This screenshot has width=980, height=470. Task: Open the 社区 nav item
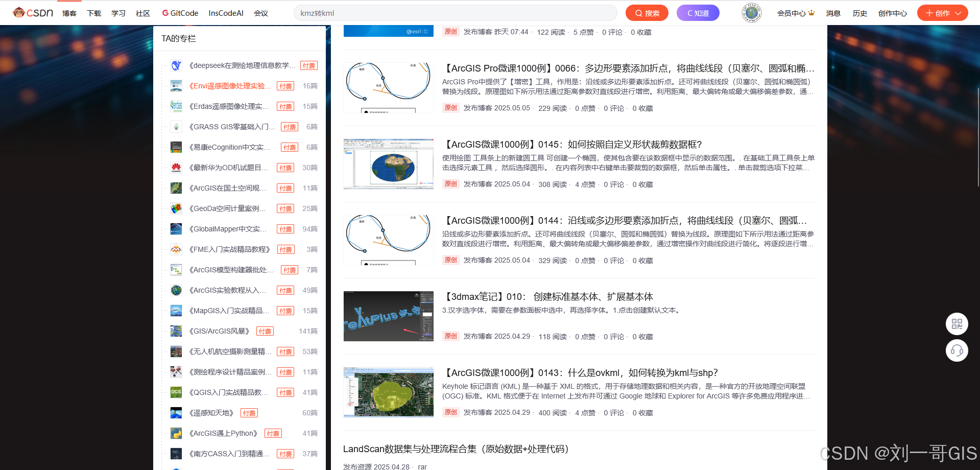tap(143, 13)
